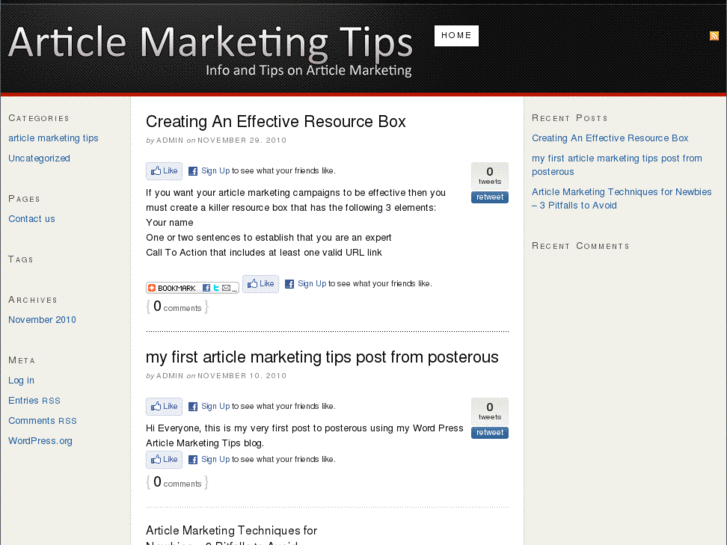Open recent post about Techniques for Newbies

pyautogui.click(x=621, y=198)
